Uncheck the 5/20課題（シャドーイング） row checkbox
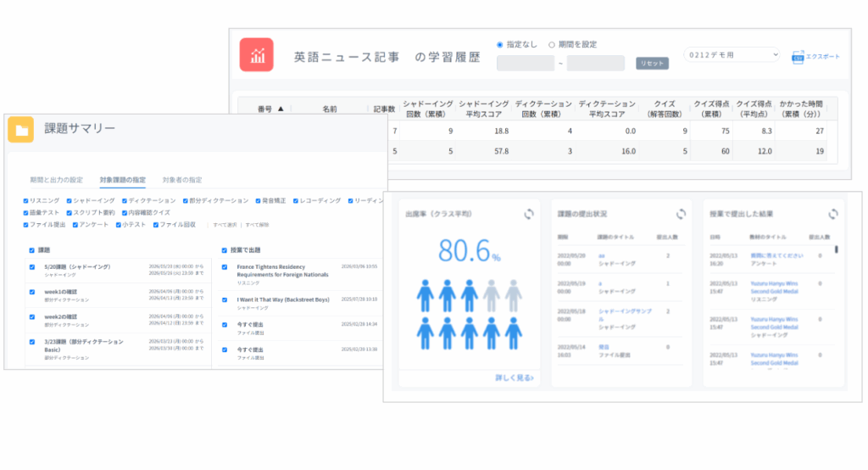 point(32,267)
